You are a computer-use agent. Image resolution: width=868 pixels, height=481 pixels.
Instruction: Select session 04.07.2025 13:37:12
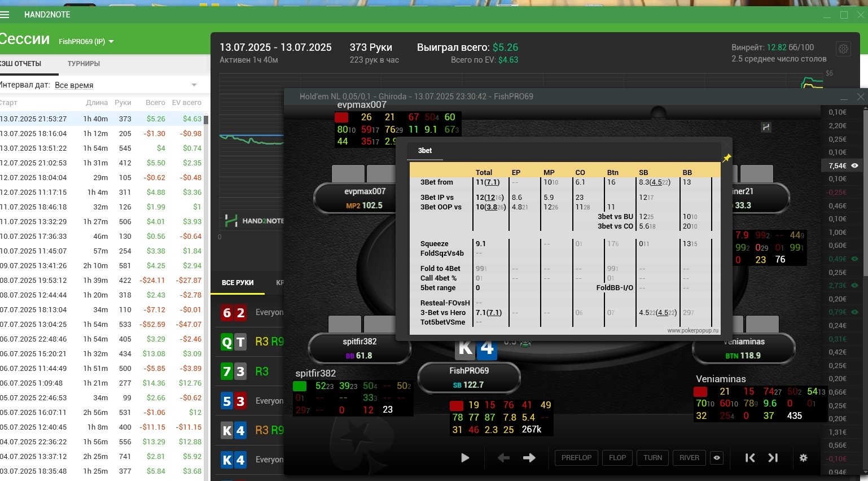coord(102,457)
